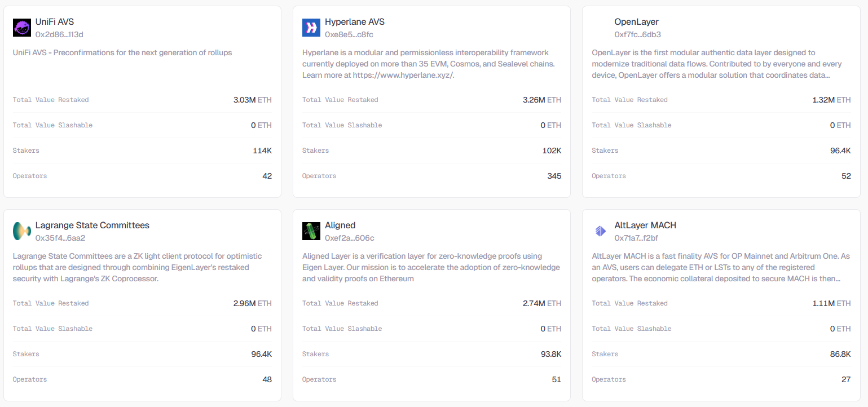This screenshot has height=407, width=868.
Task: Open the Hyperlane AVS card title
Action: tap(355, 22)
